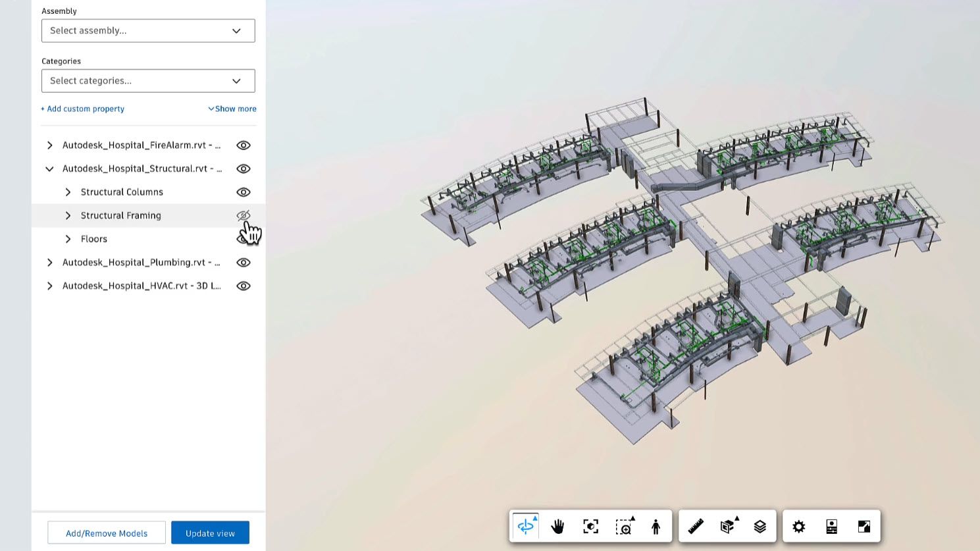This screenshot has width=980, height=551.
Task: Select the Autodesk_Hospital_FireAlarm.rvt row label
Action: coord(142,145)
